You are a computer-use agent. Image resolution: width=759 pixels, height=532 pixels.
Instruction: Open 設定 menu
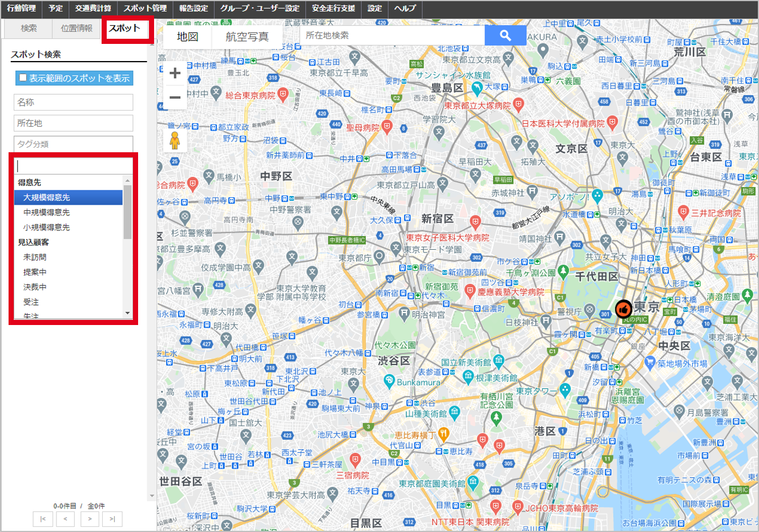(x=374, y=9)
